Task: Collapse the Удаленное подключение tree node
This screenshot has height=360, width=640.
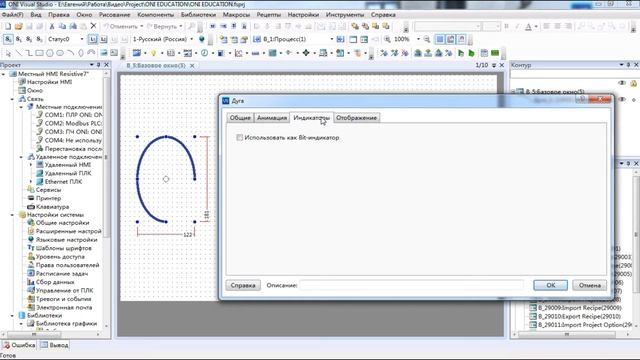Action: (x=21, y=157)
